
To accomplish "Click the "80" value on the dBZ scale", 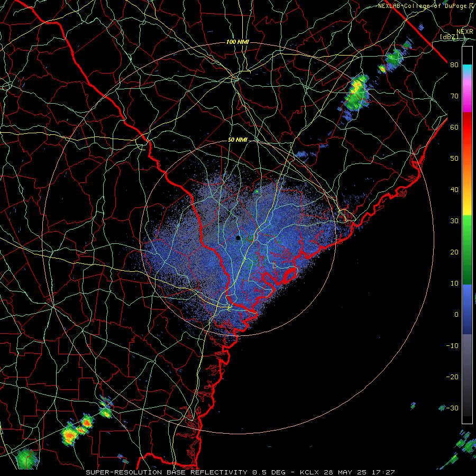I will pos(454,65).
